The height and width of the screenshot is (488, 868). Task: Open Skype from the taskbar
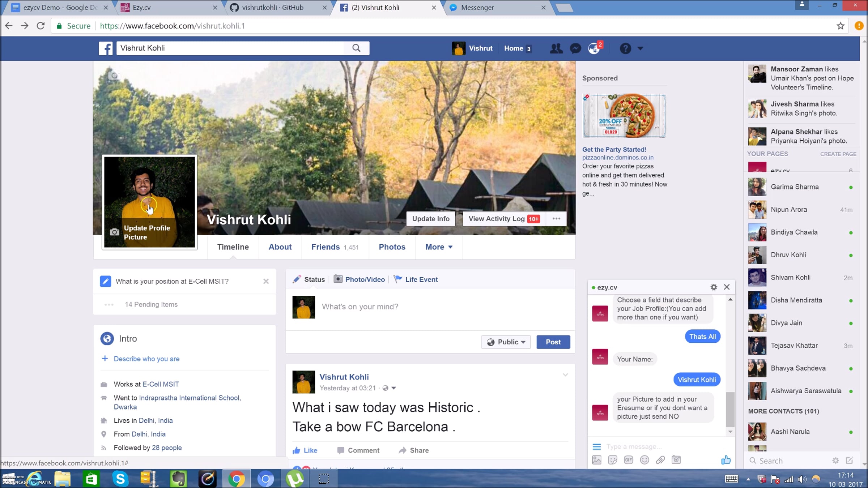click(x=120, y=479)
